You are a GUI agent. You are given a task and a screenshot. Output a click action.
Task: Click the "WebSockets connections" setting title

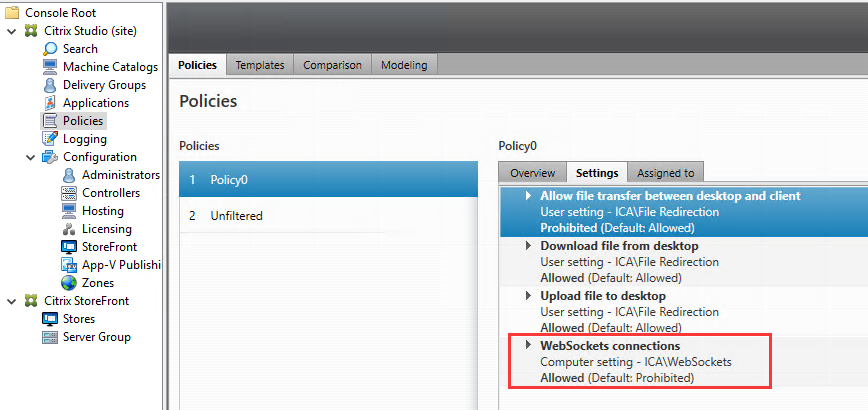click(x=610, y=346)
